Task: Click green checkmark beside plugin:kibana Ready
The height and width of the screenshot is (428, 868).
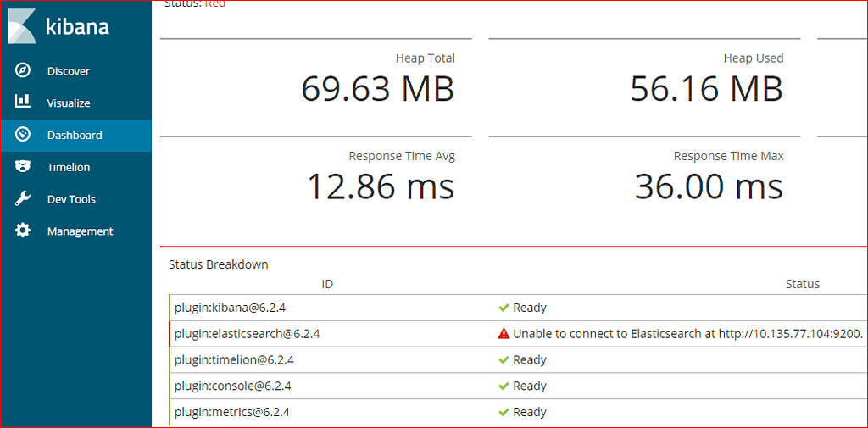Action: (x=504, y=308)
